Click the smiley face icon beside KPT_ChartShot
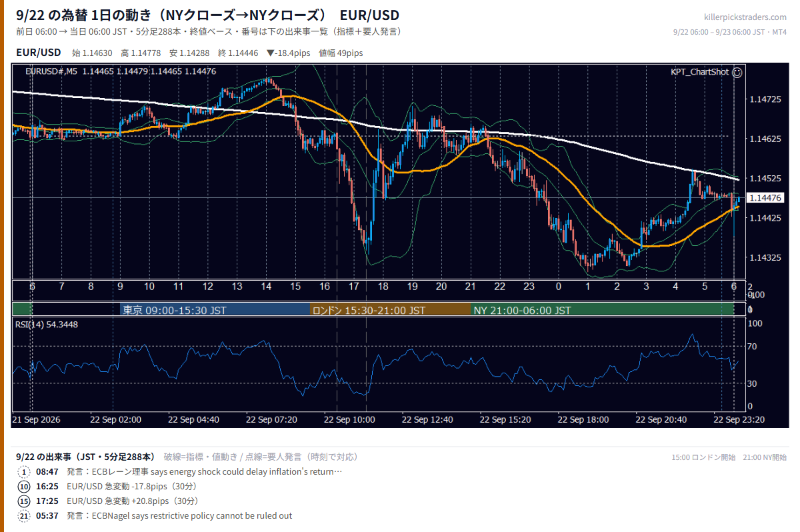Image resolution: width=800 pixels, height=532 pixels. (737, 72)
